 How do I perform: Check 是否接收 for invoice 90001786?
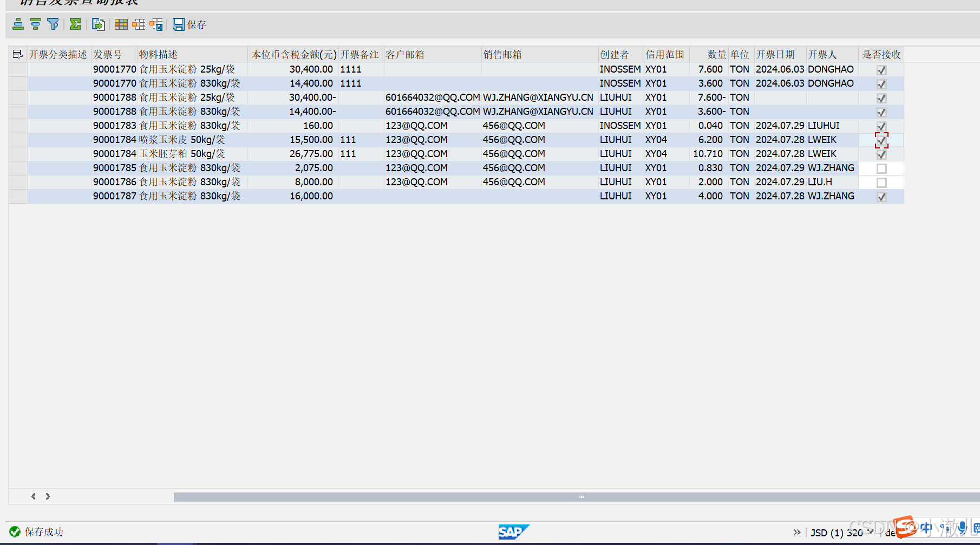(x=881, y=182)
